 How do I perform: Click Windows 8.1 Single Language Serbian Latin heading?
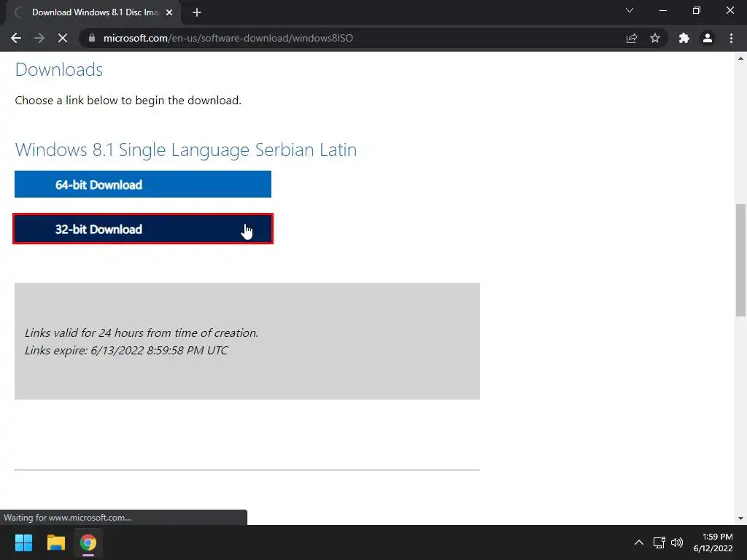(186, 149)
